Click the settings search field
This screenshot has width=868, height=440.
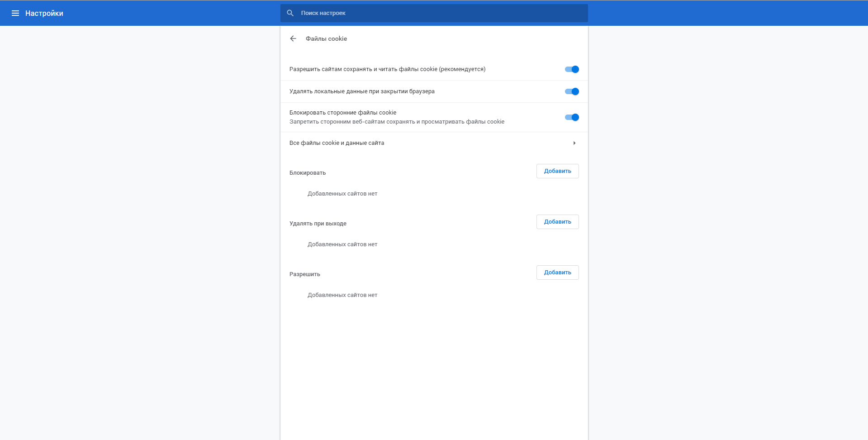434,13
